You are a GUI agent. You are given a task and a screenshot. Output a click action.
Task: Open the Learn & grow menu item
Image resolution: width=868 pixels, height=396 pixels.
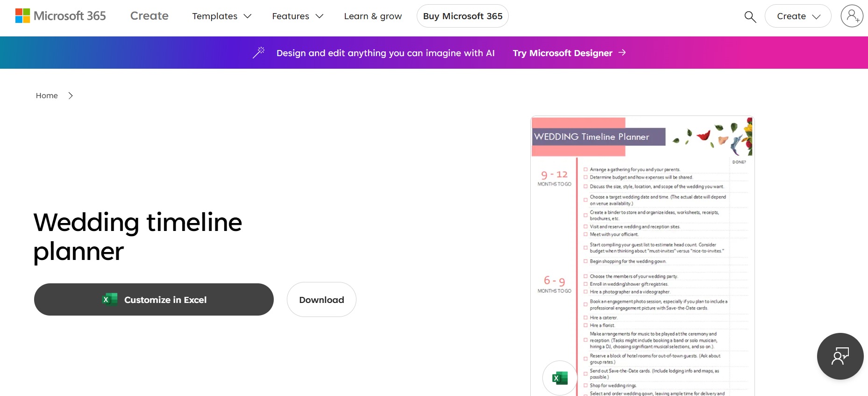tap(373, 16)
